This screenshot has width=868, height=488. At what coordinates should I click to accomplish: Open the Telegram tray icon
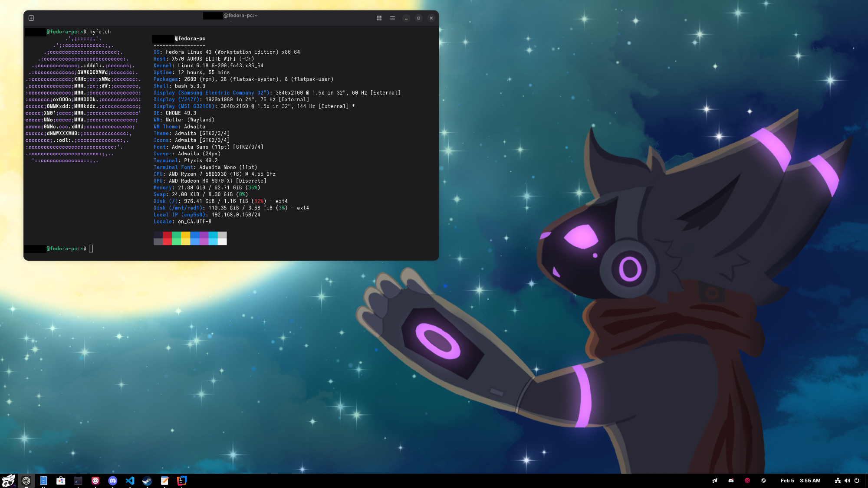point(715,480)
